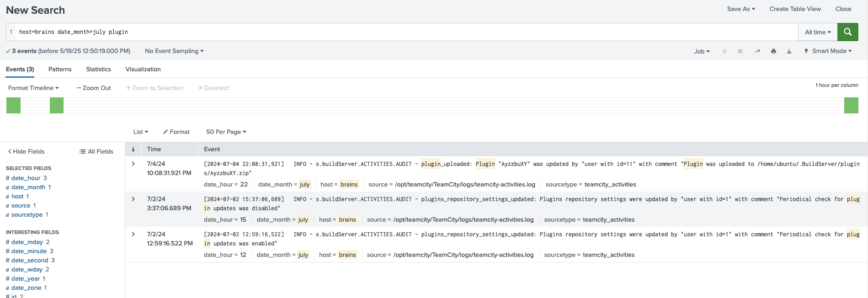Click teamcity_activities sourcetype in first event
The height and width of the screenshot is (298, 868).
pyautogui.click(x=610, y=185)
